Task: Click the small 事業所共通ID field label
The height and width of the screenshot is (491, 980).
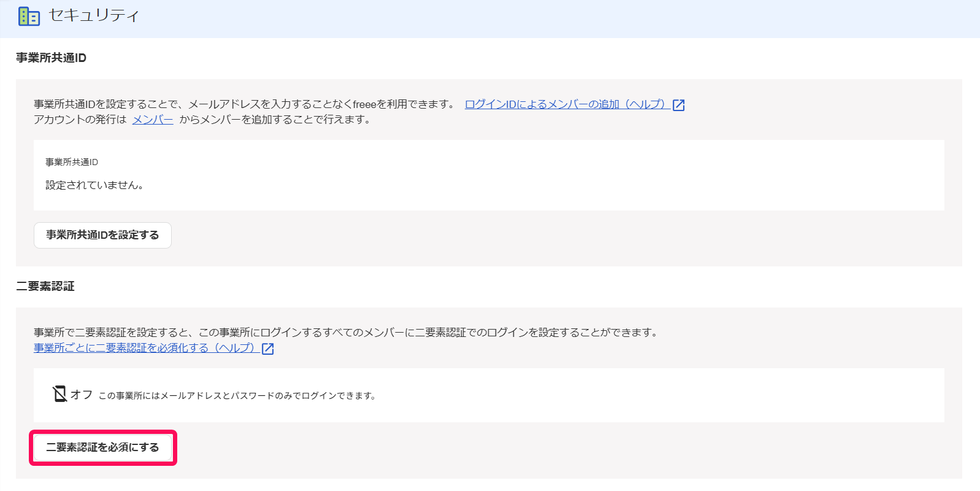Action: click(x=72, y=162)
